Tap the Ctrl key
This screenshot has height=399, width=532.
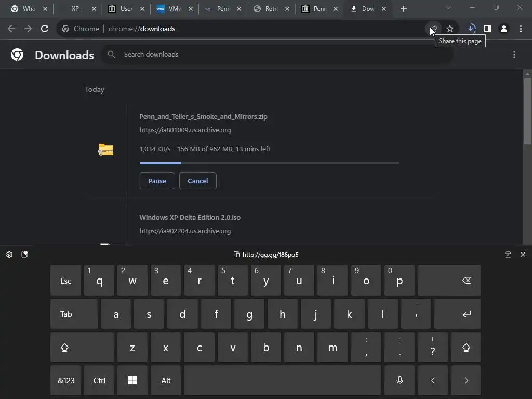[x=99, y=380]
